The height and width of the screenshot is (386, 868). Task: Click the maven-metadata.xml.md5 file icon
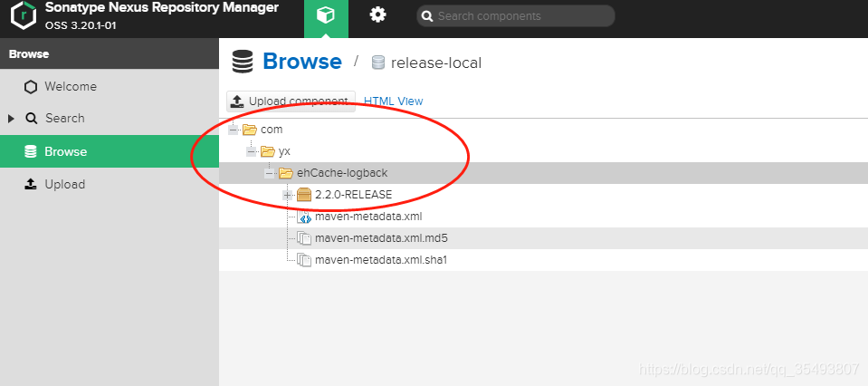click(x=304, y=238)
